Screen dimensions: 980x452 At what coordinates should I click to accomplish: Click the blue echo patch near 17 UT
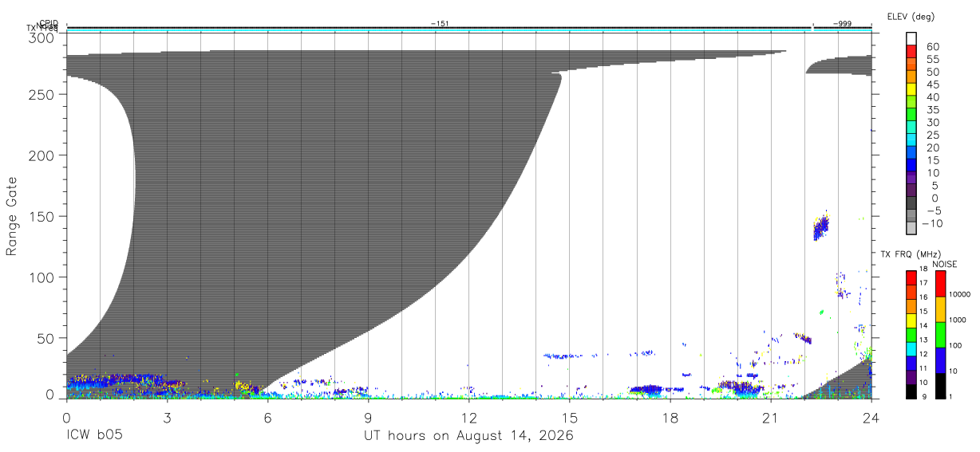(646, 390)
